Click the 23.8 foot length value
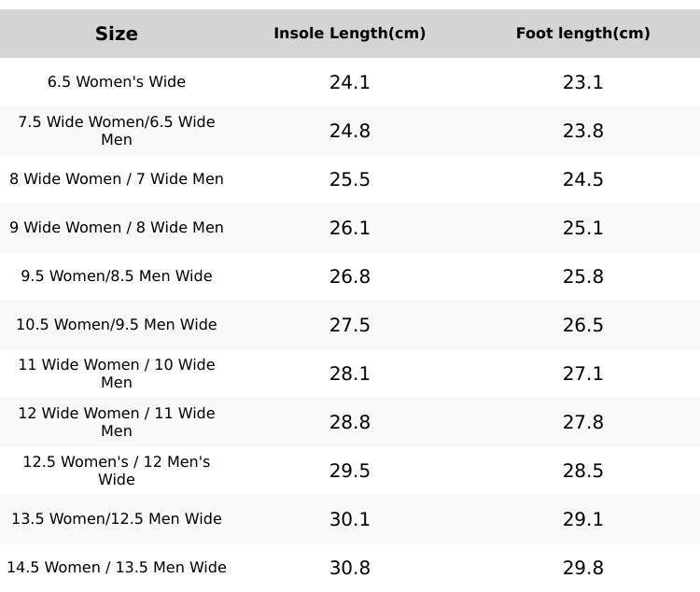 click(x=583, y=131)
